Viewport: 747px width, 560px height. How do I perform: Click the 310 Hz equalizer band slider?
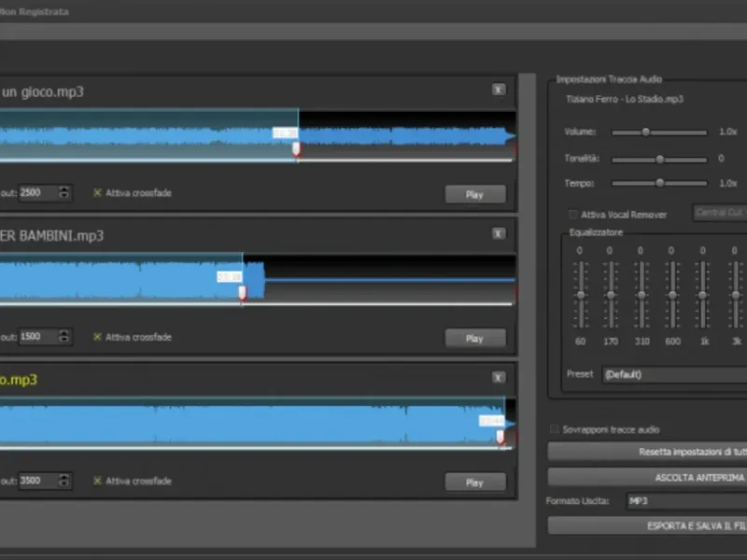pos(641,295)
